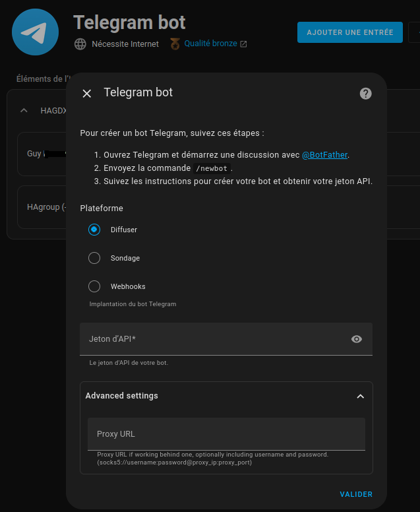The width and height of the screenshot is (420, 512).
Task: Focus the Proxy URL input field
Action: (x=226, y=434)
